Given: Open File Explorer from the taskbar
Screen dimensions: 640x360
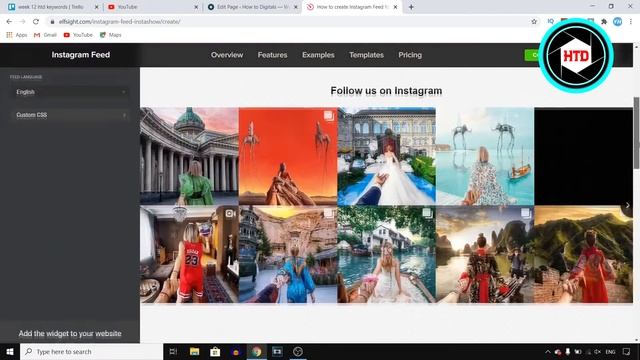Looking at the screenshot, I should [x=195, y=351].
